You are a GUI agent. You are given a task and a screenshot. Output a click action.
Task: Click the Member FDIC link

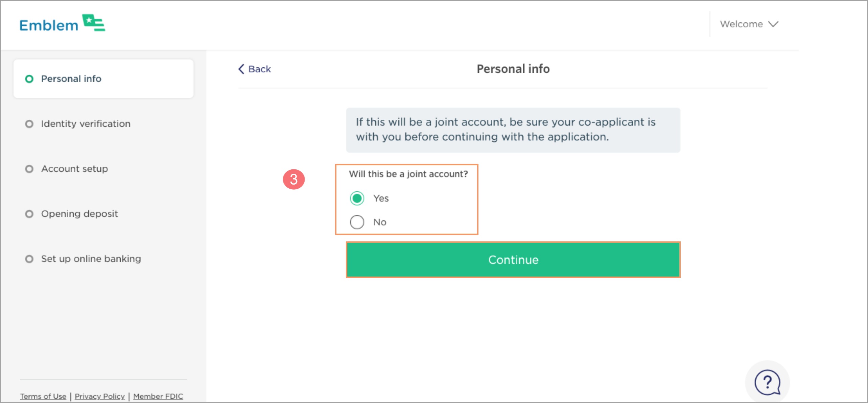click(x=158, y=396)
